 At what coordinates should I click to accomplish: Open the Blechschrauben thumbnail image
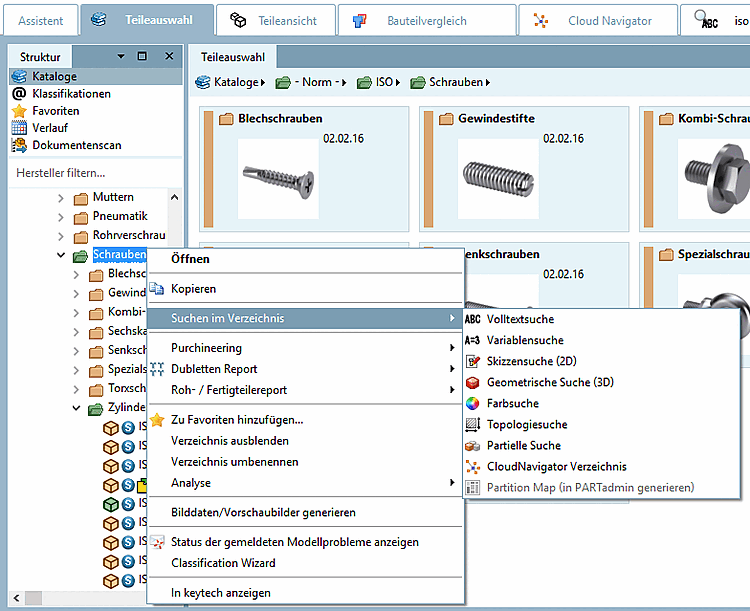click(279, 176)
